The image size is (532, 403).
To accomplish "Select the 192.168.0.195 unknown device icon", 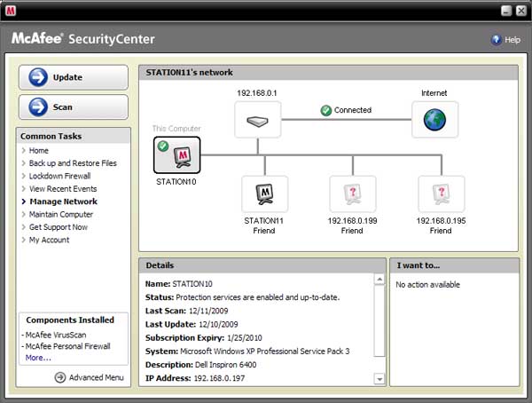I will click(441, 194).
